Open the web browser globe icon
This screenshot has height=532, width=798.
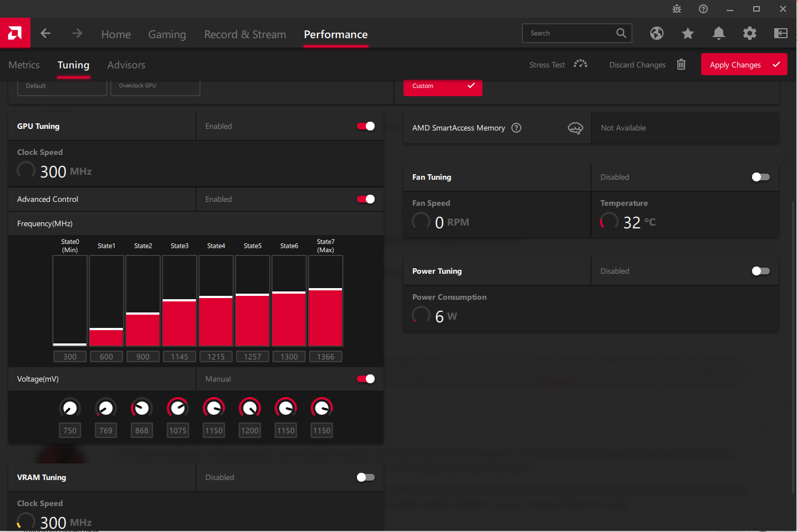tap(657, 33)
